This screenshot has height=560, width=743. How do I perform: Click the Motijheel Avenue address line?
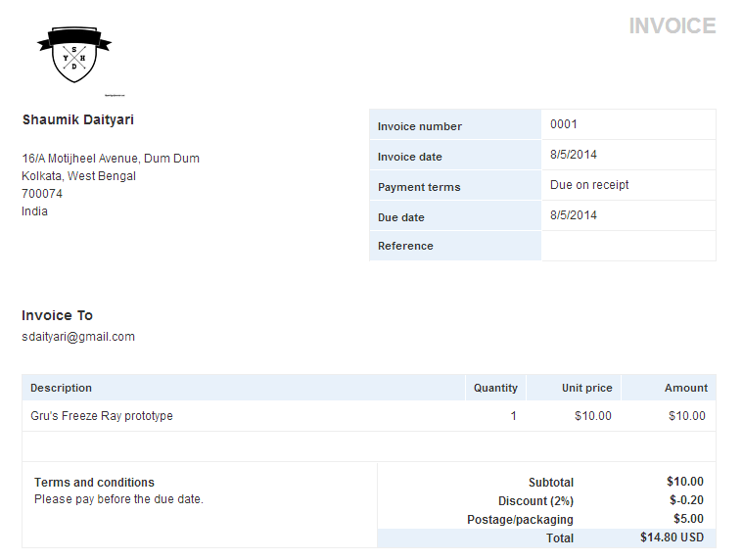(x=111, y=159)
